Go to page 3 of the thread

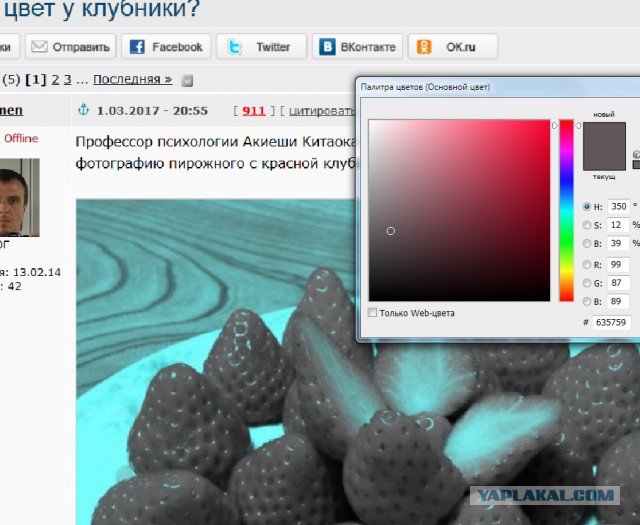67,79
